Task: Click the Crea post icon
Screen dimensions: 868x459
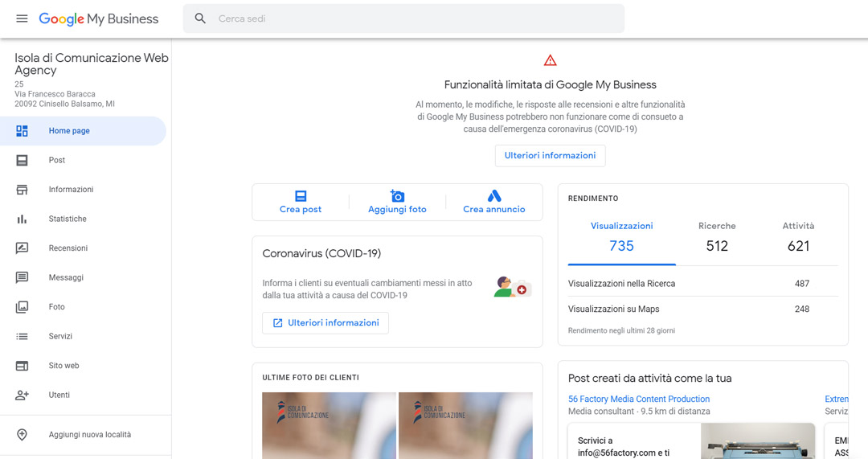Action: click(x=301, y=196)
